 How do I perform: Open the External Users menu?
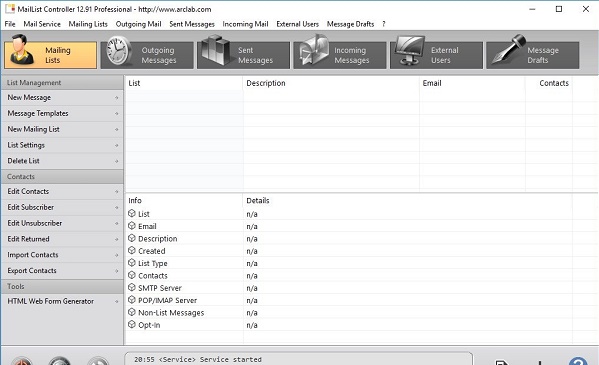pos(298,24)
